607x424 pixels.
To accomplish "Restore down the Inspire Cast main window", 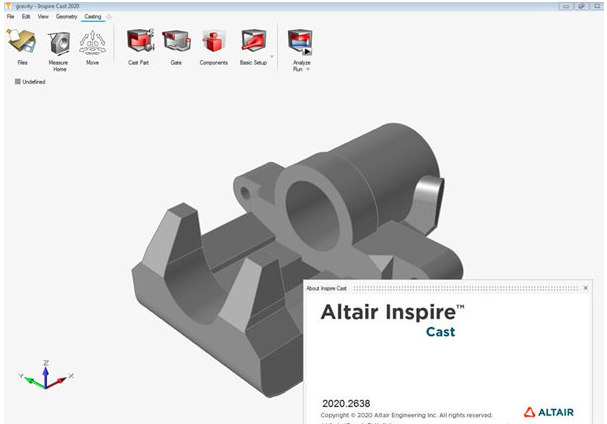I will click(x=581, y=6).
